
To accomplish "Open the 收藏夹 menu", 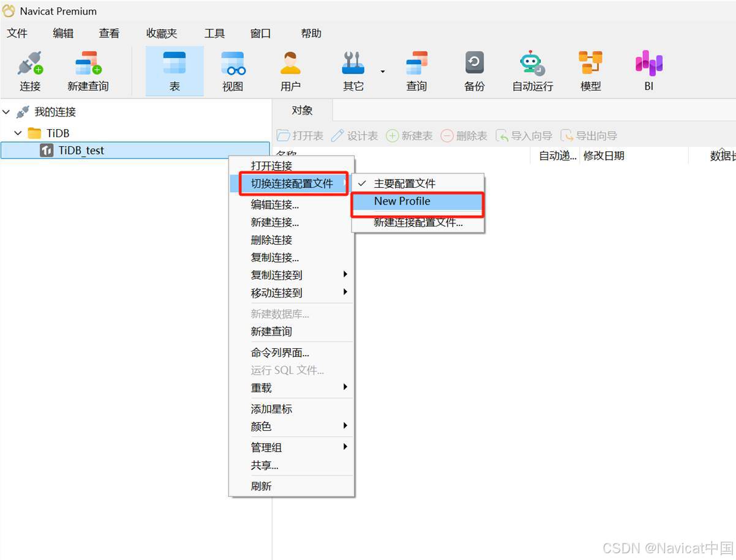I will point(162,33).
